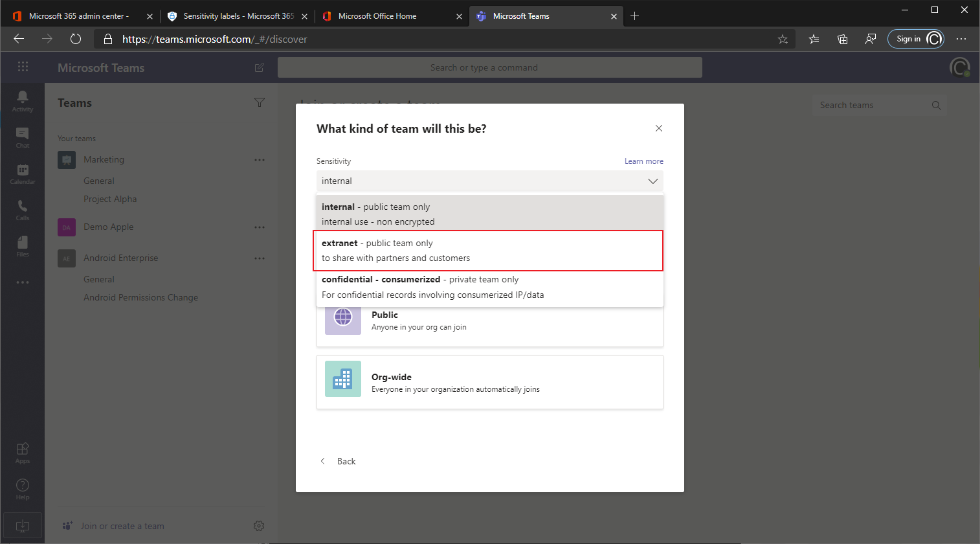Open General channel under Marketing
The image size is (980, 544).
[x=99, y=181]
